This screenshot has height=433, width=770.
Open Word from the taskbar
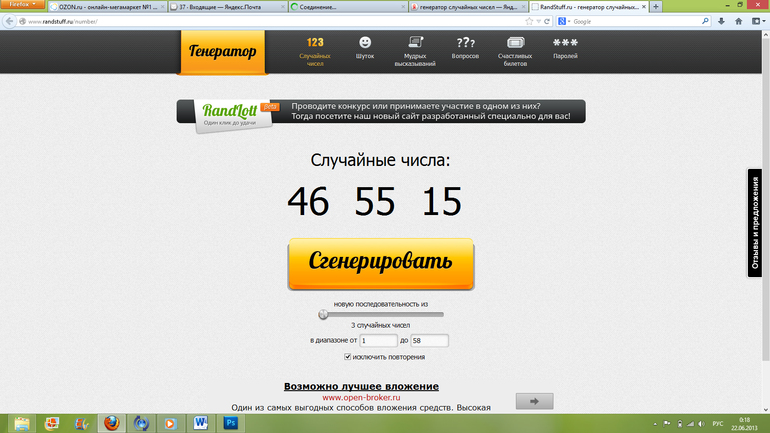pos(200,422)
